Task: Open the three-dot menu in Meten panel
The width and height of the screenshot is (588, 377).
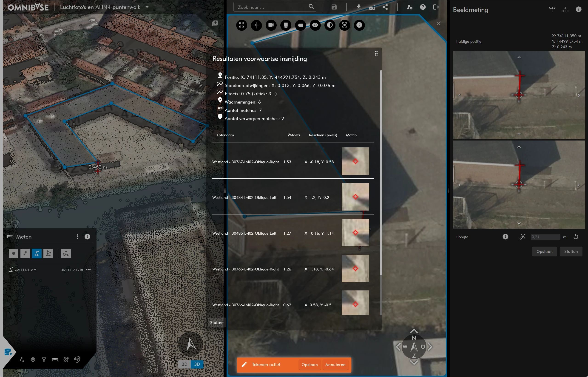Action: (77, 236)
